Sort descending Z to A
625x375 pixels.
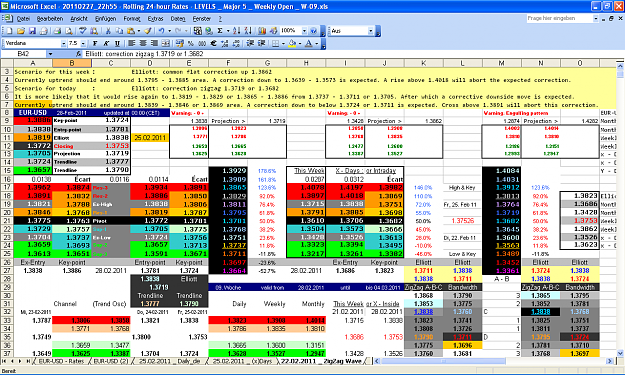(x=248, y=31)
